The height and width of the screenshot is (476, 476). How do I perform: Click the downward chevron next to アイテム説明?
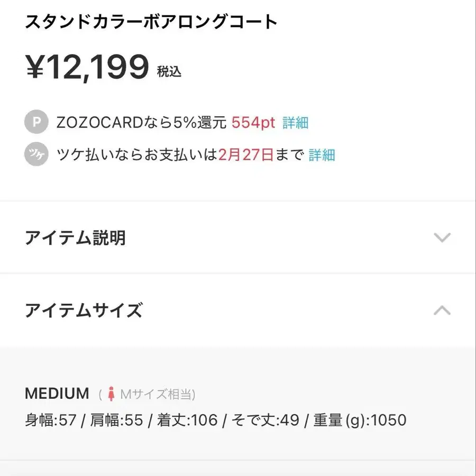(442, 237)
